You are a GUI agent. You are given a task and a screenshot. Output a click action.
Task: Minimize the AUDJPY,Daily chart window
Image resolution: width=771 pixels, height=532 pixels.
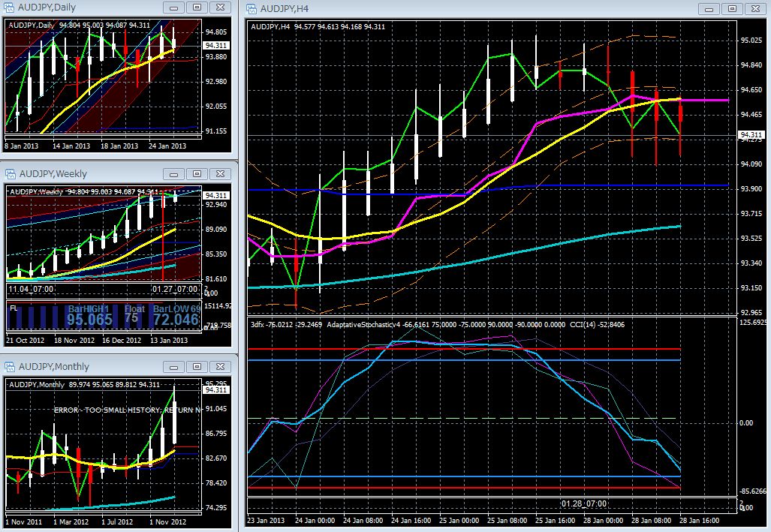point(173,8)
